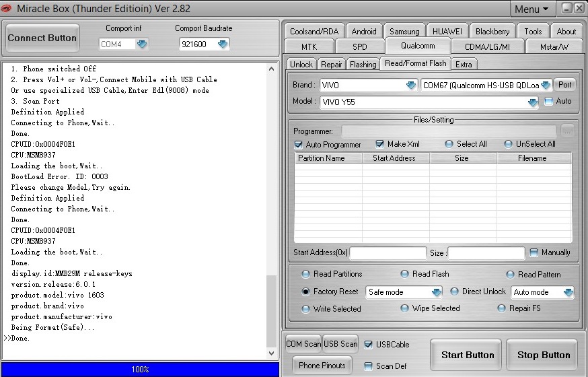The image size is (588, 377).
Task: Click the COM Scan button
Action: (303, 343)
